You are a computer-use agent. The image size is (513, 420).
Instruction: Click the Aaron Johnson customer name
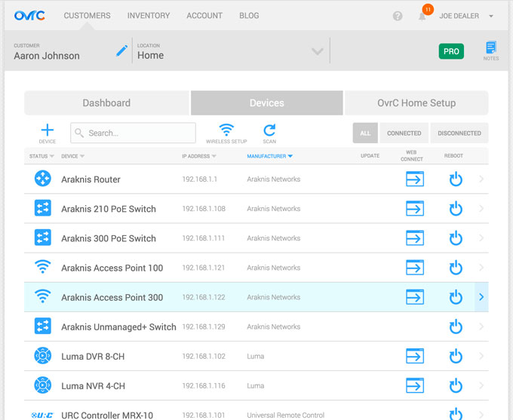[47, 56]
